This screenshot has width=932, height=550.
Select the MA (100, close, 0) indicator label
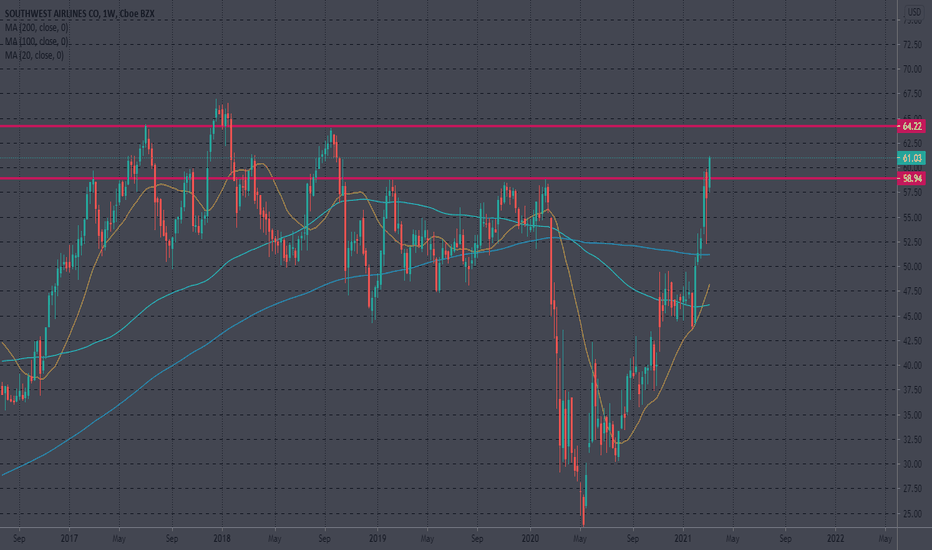[36, 42]
